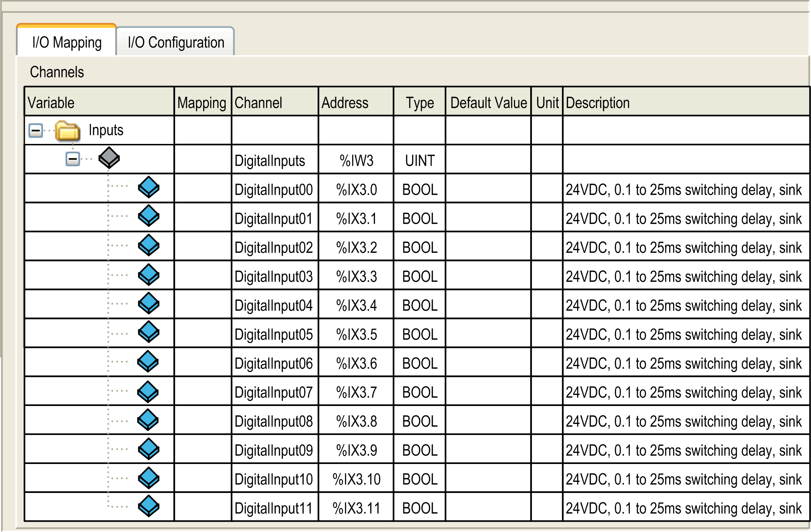The width and height of the screenshot is (811, 532).
Task: Click blue diamond icon for DigitalInput11
Action: click(x=149, y=506)
